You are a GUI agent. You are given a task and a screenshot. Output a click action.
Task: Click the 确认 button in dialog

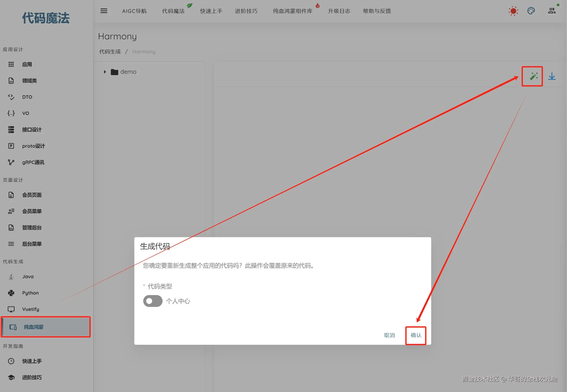pyautogui.click(x=416, y=335)
